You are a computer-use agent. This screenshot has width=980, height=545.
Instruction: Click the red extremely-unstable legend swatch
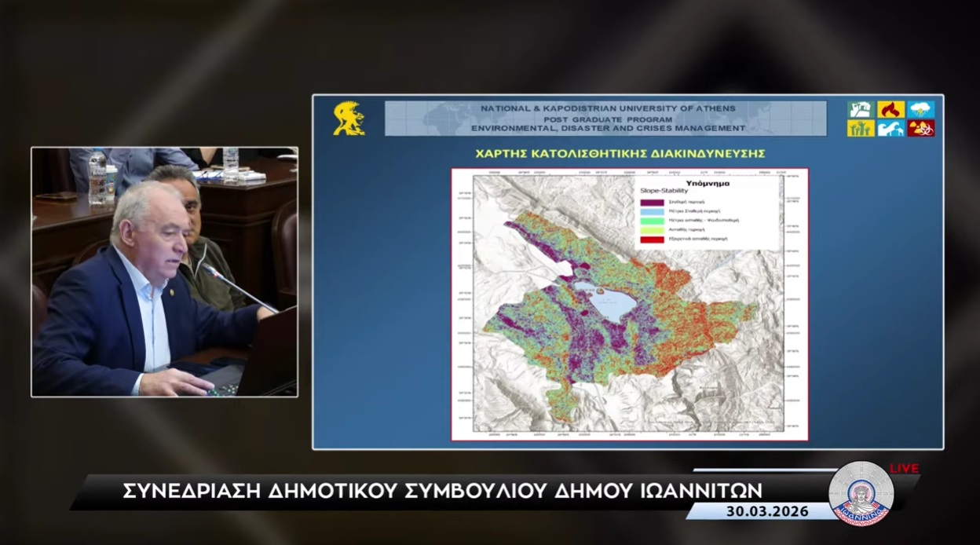coord(652,238)
